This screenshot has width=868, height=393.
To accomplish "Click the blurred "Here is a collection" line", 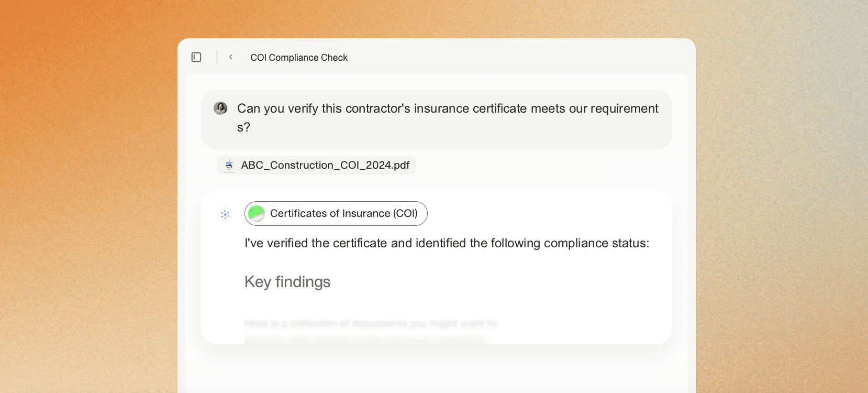I will [370, 323].
